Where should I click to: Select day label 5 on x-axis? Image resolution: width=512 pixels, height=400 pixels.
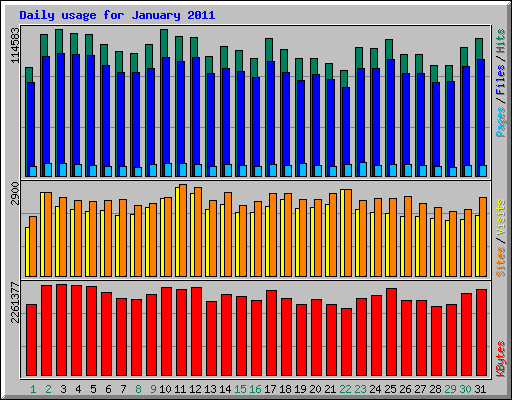tap(93, 389)
